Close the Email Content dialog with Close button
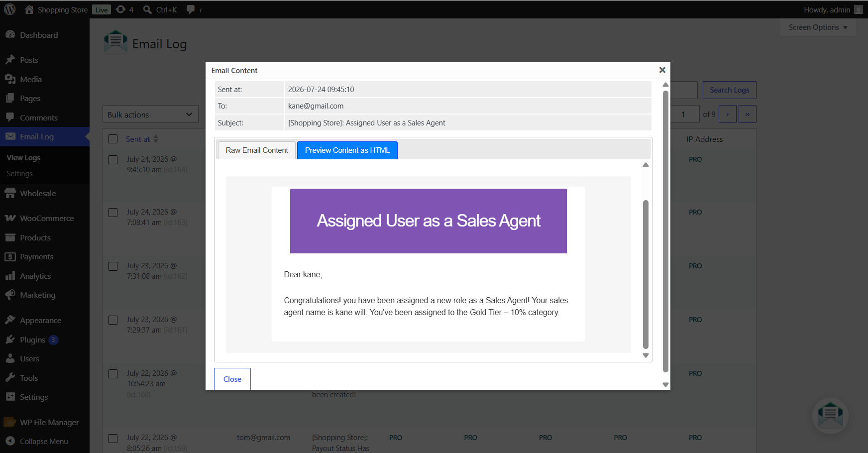 232,379
